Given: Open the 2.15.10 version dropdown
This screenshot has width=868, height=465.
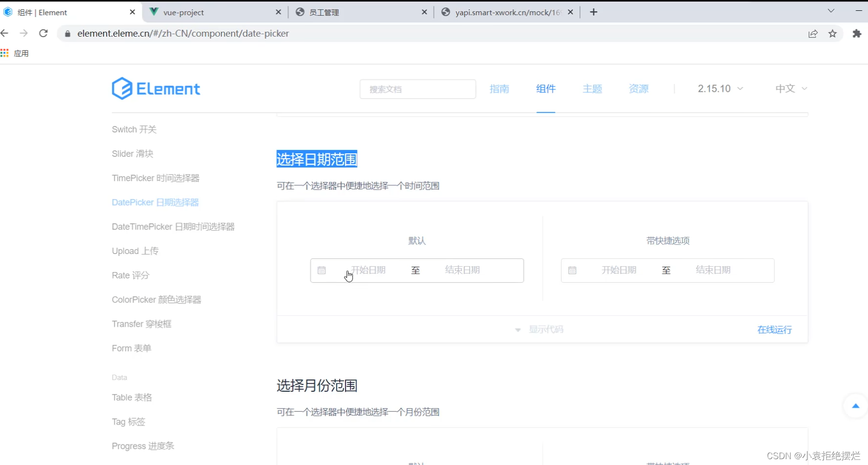Looking at the screenshot, I should pyautogui.click(x=720, y=88).
